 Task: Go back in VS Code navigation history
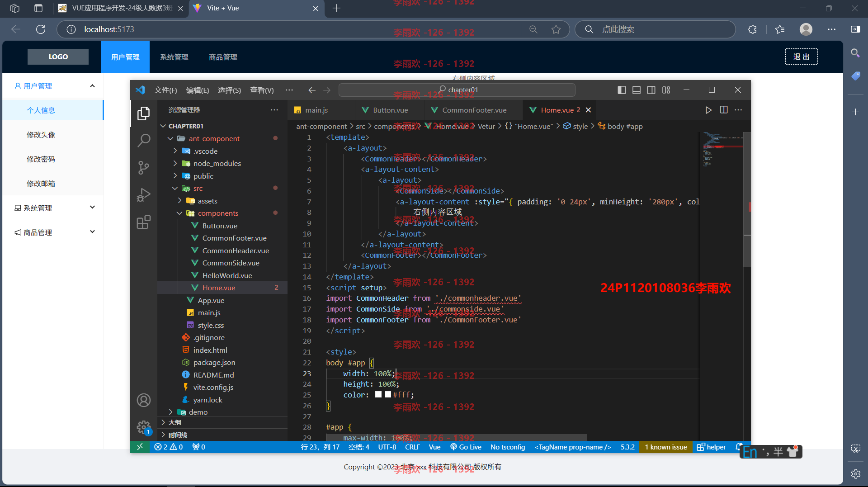pos(312,90)
